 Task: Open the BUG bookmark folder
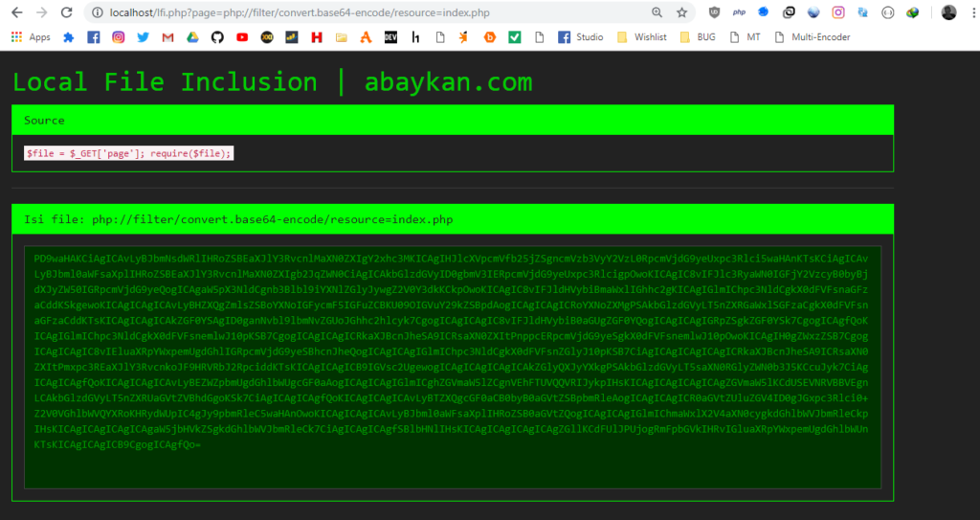pyautogui.click(x=698, y=37)
